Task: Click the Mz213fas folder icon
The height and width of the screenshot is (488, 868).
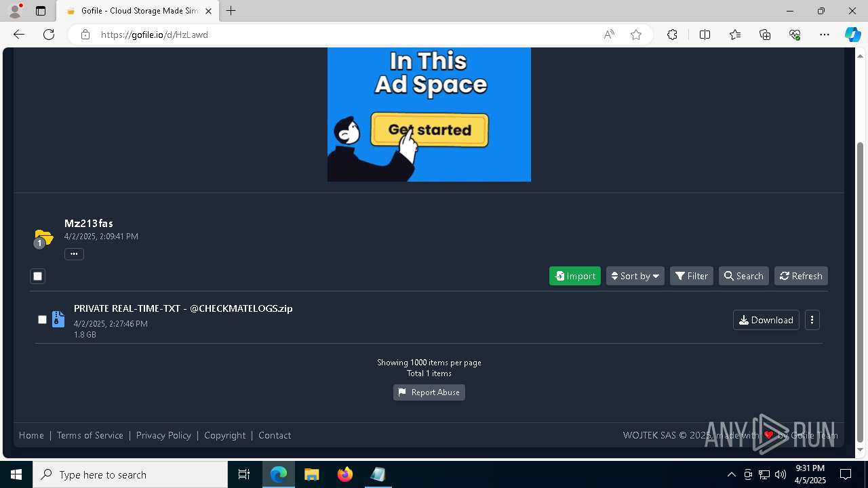Action: (x=43, y=238)
